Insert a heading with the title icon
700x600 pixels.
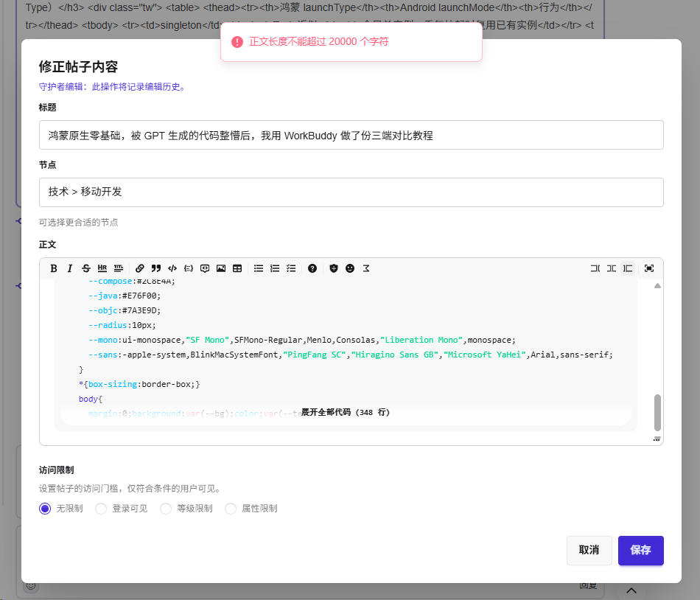[119, 268]
